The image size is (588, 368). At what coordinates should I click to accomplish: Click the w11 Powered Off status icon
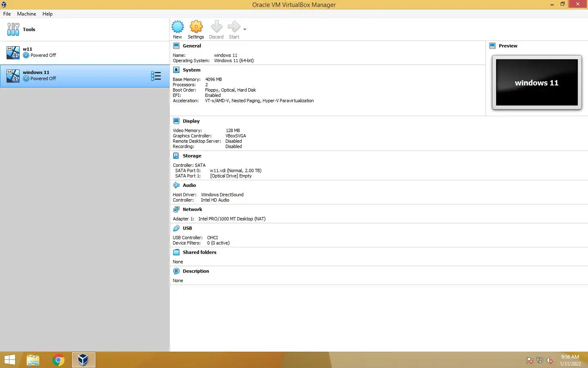coord(26,55)
